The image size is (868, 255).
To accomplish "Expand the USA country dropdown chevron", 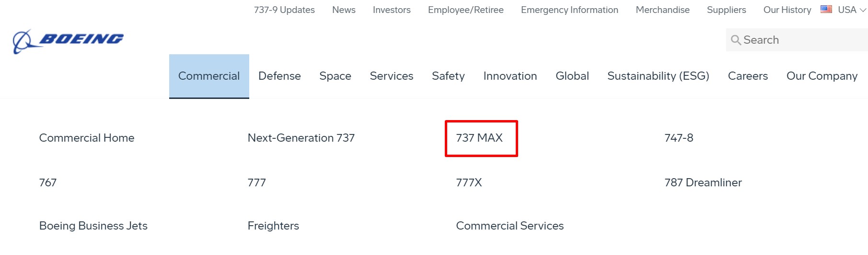I will [x=863, y=10].
